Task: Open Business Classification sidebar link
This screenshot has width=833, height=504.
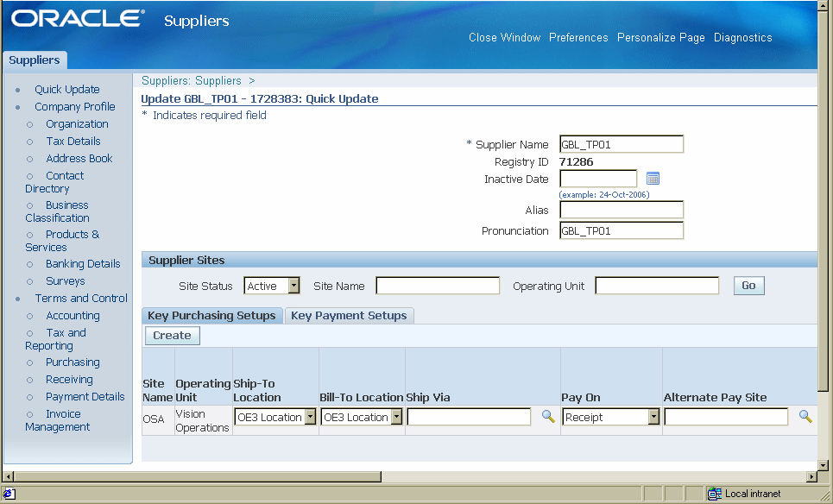Action: coord(57,211)
